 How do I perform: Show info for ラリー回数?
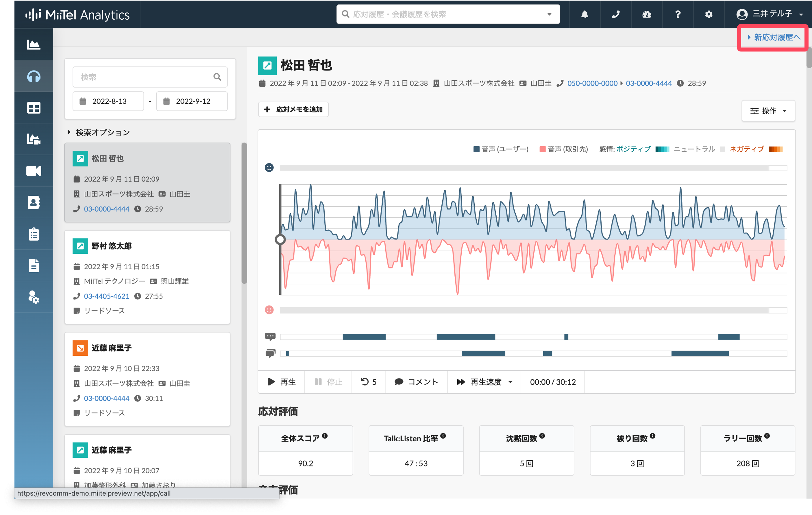coord(767,436)
